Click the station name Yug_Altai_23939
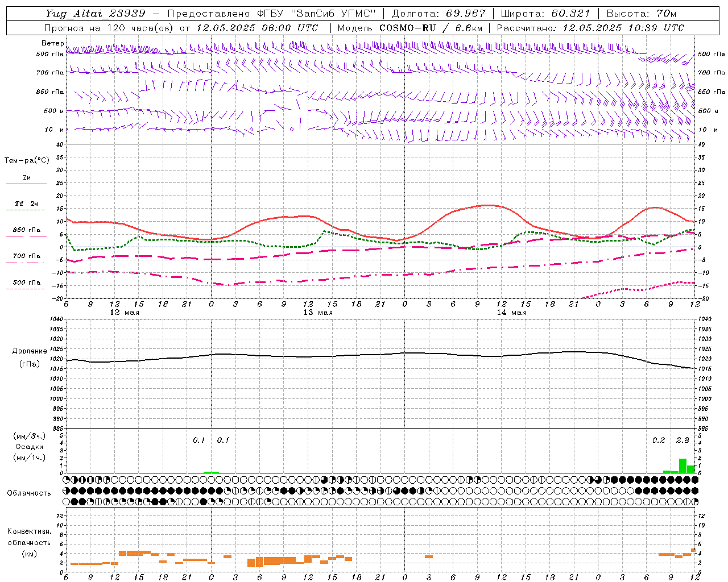728x582 pixels. tap(96, 14)
